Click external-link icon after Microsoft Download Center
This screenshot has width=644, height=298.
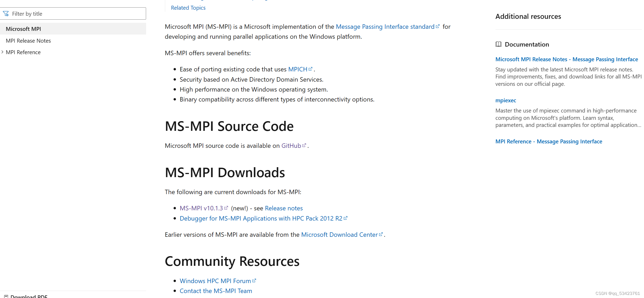(x=381, y=234)
